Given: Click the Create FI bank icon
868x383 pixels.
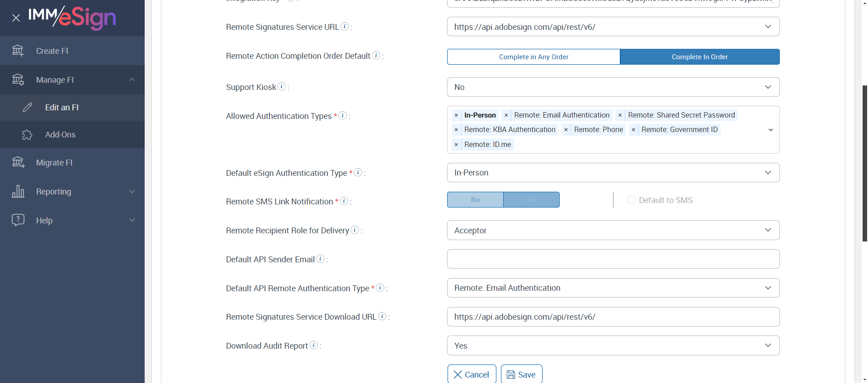Looking at the screenshot, I should [18, 51].
